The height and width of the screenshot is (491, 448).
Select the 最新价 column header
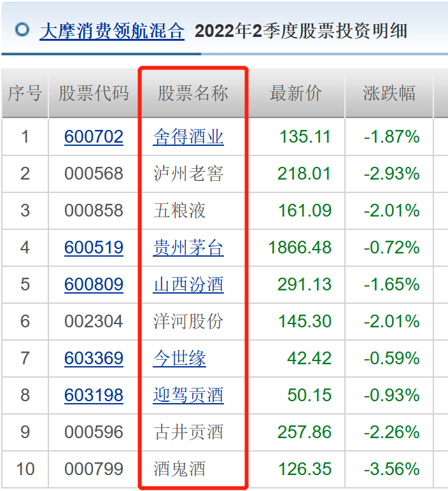coord(296,93)
